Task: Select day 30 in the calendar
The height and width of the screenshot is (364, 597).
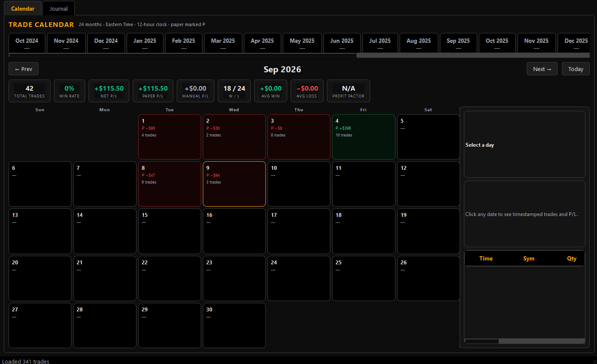Action: coord(234,326)
